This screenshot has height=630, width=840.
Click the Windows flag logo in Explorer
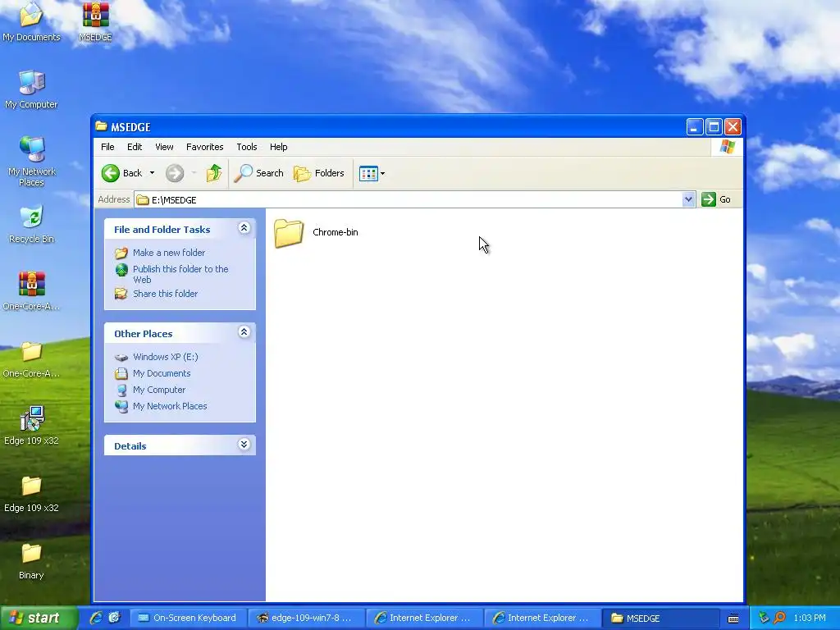tap(728, 147)
